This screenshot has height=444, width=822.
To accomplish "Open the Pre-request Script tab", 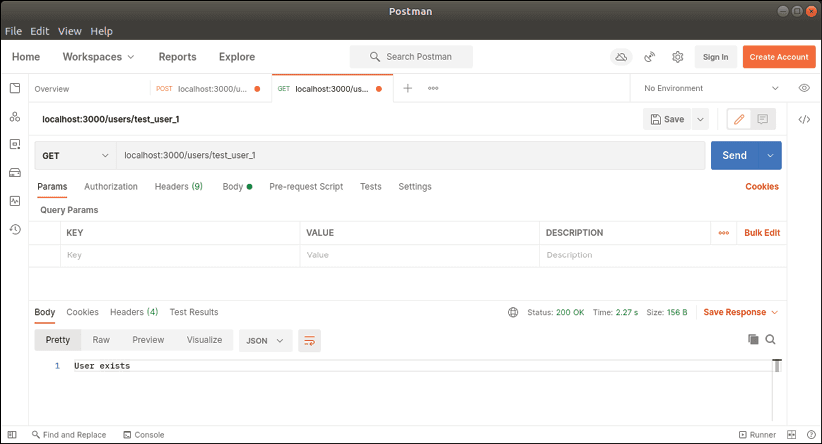I will click(x=306, y=187).
